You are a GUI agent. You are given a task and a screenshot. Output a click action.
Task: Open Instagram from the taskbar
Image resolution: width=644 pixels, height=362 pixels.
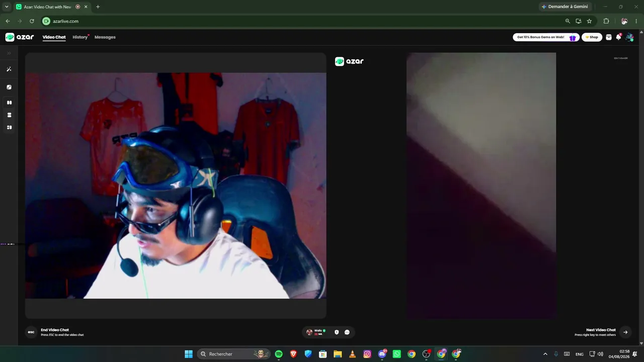(x=367, y=354)
